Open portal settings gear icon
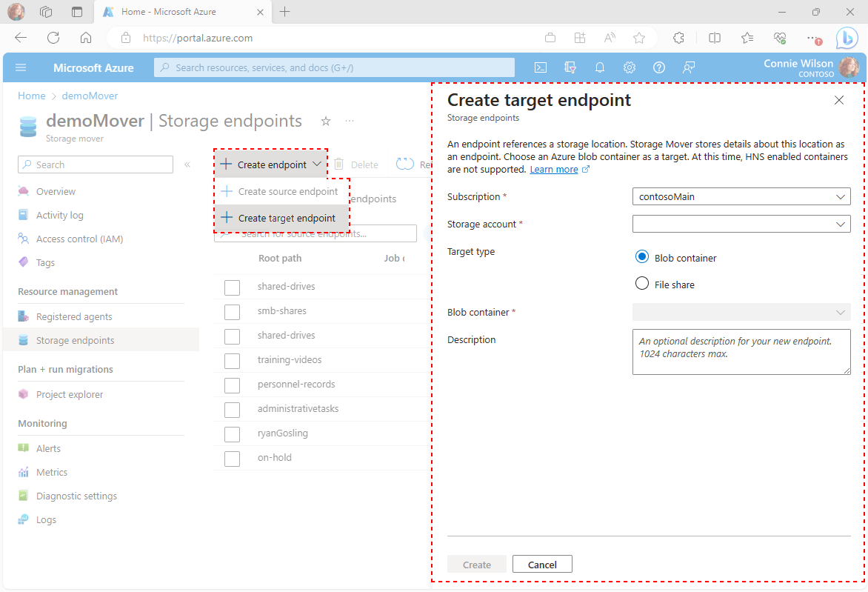Image resolution: width=868 pixels, height=592 pixels. point(630,67)
